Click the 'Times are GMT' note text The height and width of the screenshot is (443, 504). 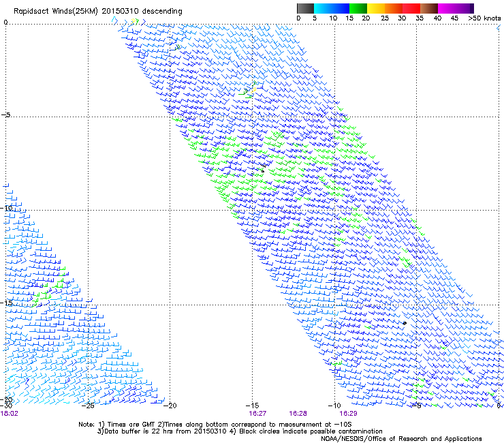131,425
